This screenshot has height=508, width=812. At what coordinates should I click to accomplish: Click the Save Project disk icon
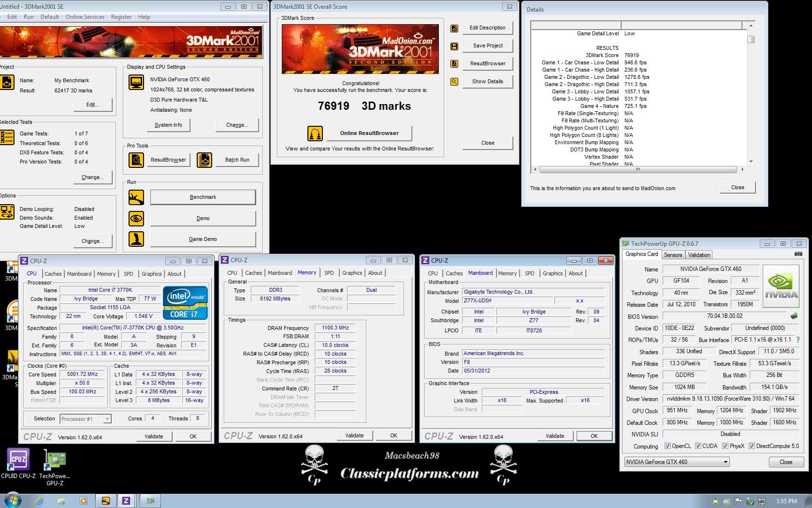[x=454, y=46]
